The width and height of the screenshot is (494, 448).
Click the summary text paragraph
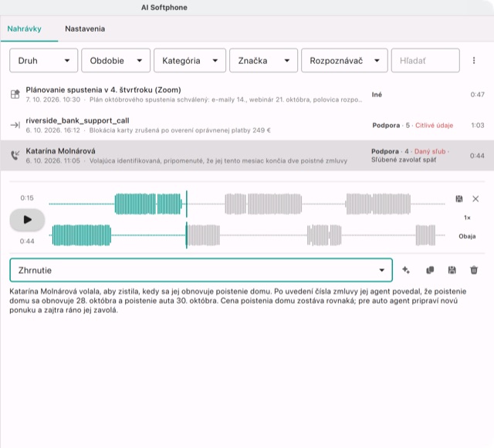click(238, 301)
